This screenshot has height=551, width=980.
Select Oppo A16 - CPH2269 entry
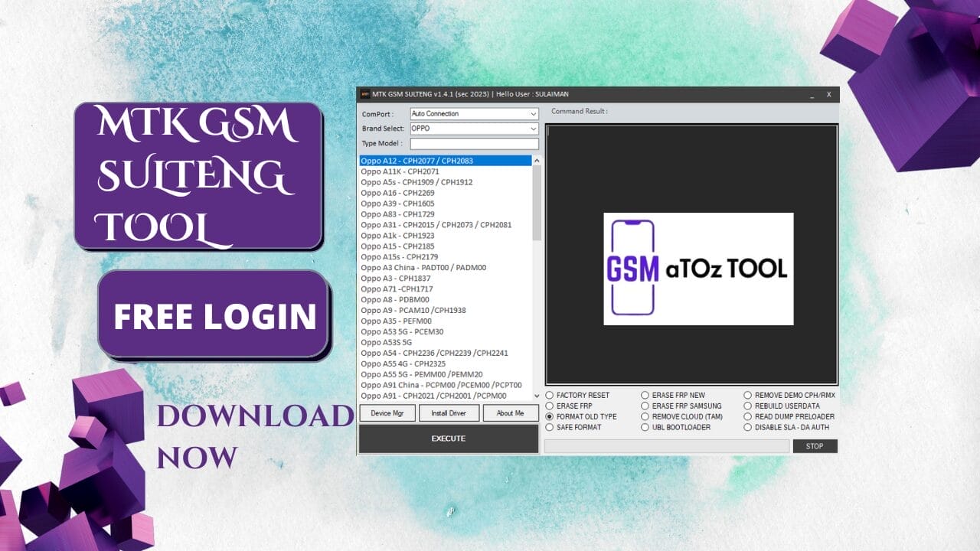coord(446,193)
